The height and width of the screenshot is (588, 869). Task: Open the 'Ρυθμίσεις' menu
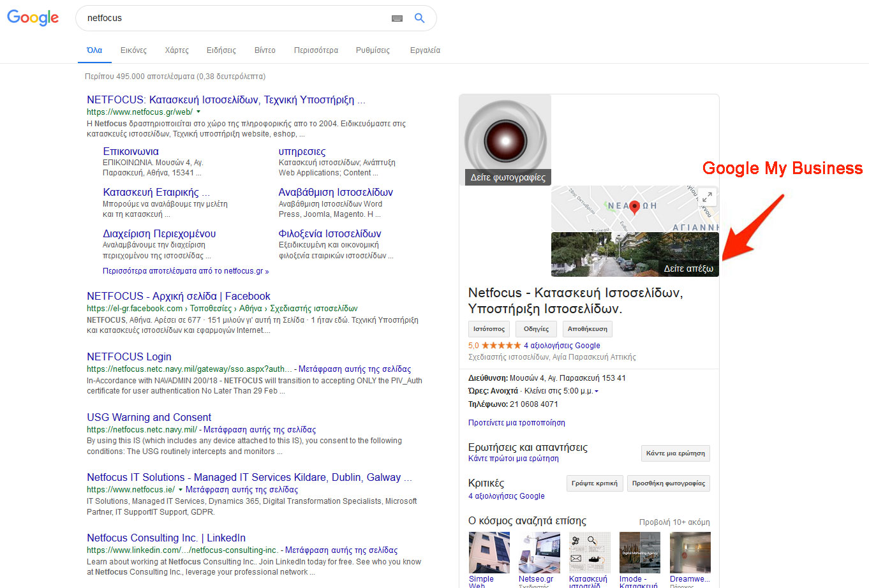[373, 50]
